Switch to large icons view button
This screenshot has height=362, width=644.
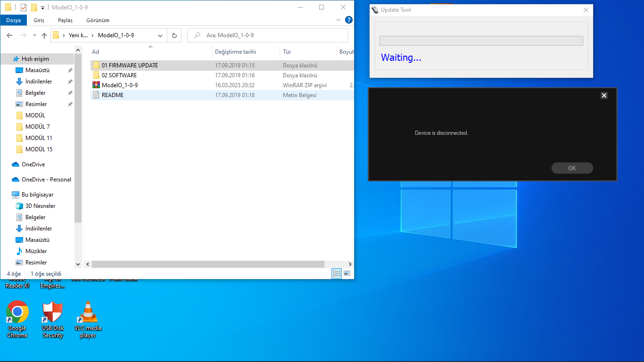click(347, 273)
